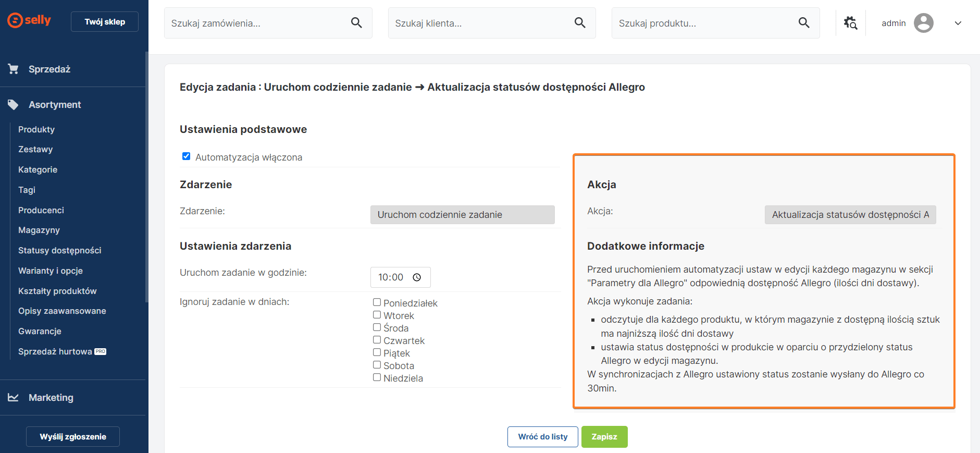Check the Sobota ignore-day checkbox
This screenshot has height=453, width=980.
tap(377, 365)
